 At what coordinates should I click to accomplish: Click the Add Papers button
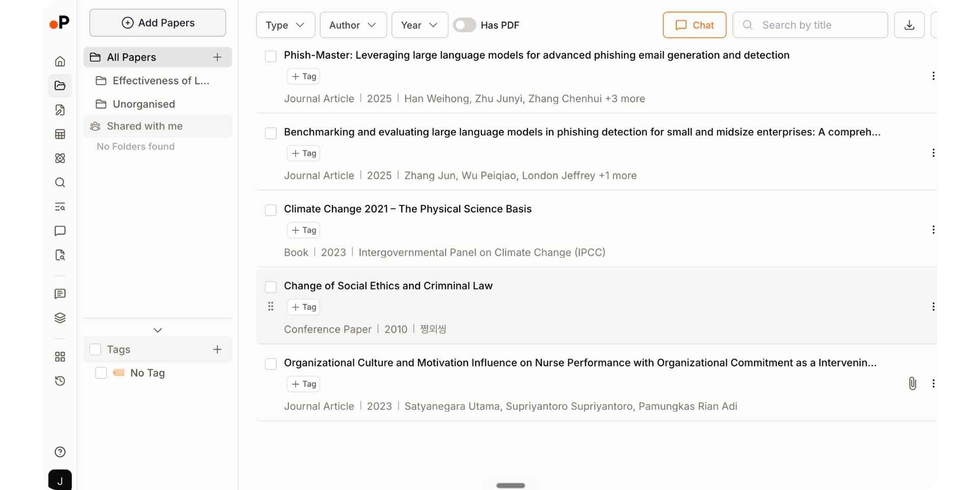click(x=158, y=23)
